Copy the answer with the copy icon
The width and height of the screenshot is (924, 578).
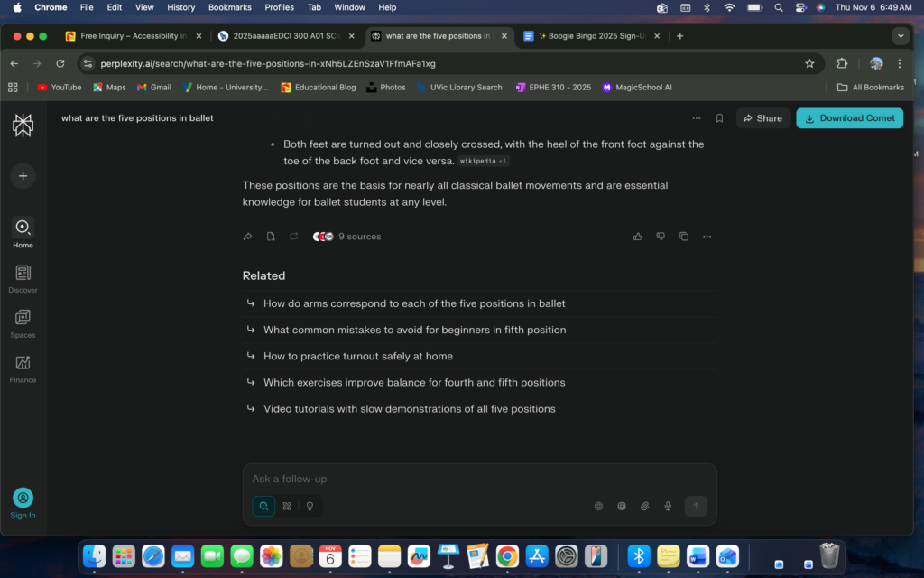pyautogui.click(x=684, y=237)
